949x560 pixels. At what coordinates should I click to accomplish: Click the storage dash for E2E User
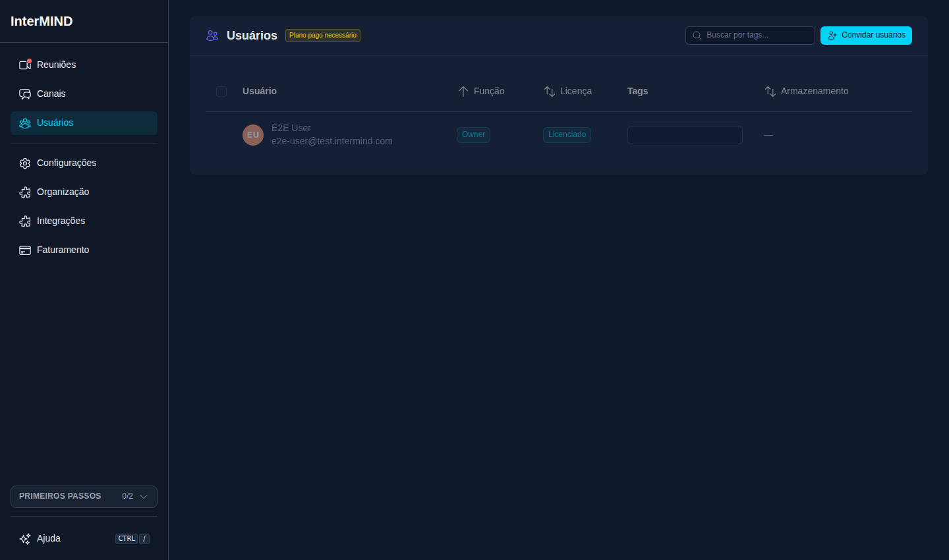tap(768, 135)
